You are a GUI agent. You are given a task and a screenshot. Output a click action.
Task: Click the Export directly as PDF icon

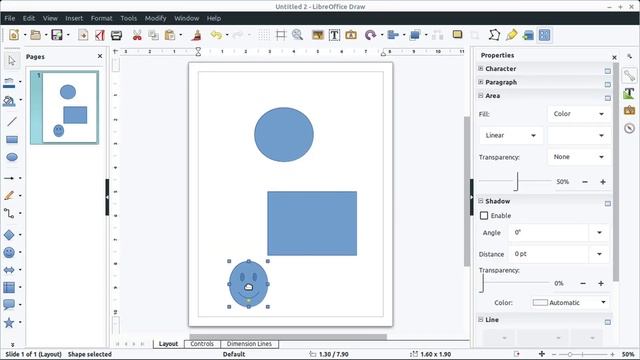(x=100, y=35)
